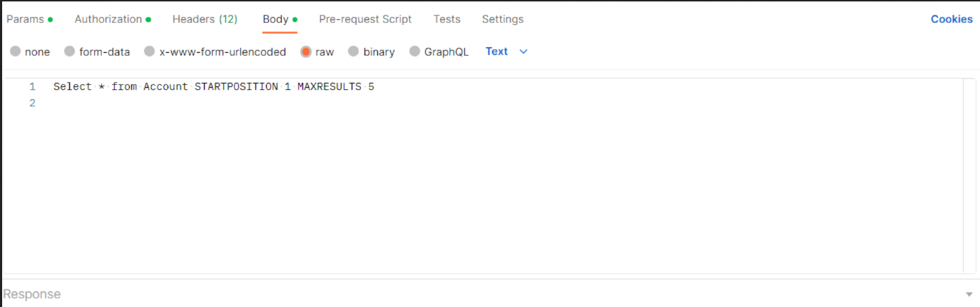The width and height of the screenshot is (980, 307).
Task: Switch to the Tests tab
Action: 446,19
